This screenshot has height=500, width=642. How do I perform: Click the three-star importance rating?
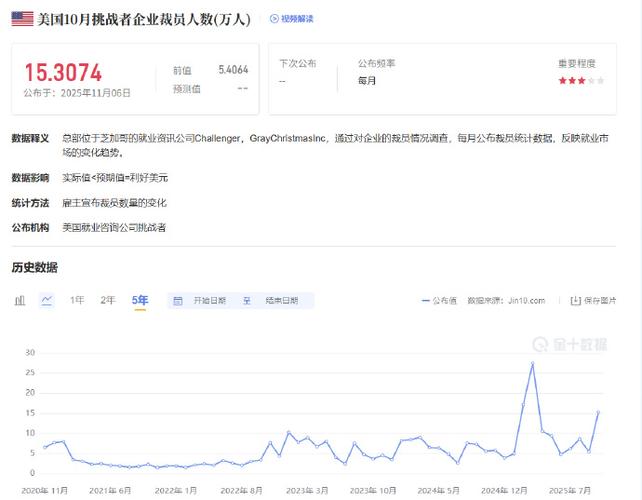point(581,81)
